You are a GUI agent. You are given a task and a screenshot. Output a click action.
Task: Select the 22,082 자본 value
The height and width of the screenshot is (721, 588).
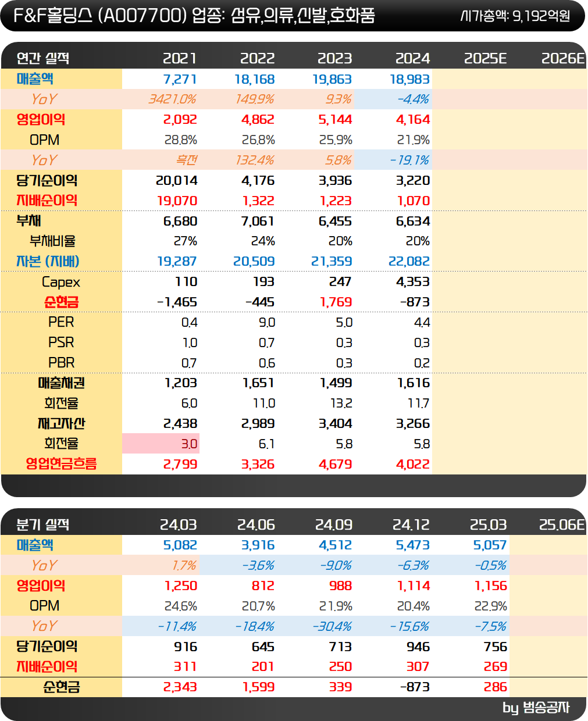click(409, 261)
